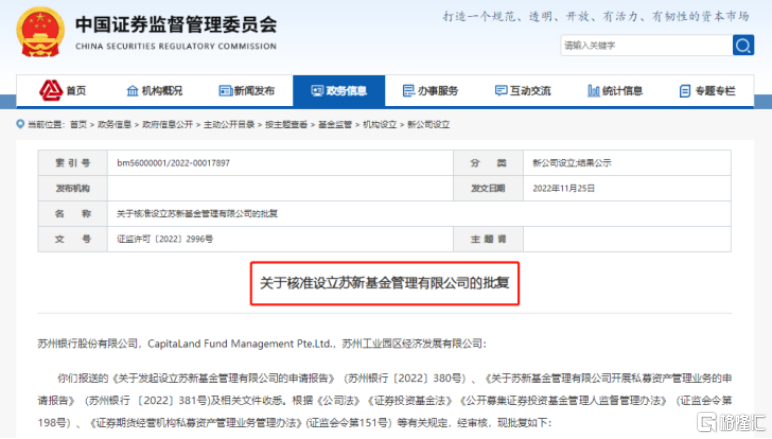The width and height of the screenshot is (772, 439).
Task: Click the 统计信息 chart icon
Action: pos(593,91)
